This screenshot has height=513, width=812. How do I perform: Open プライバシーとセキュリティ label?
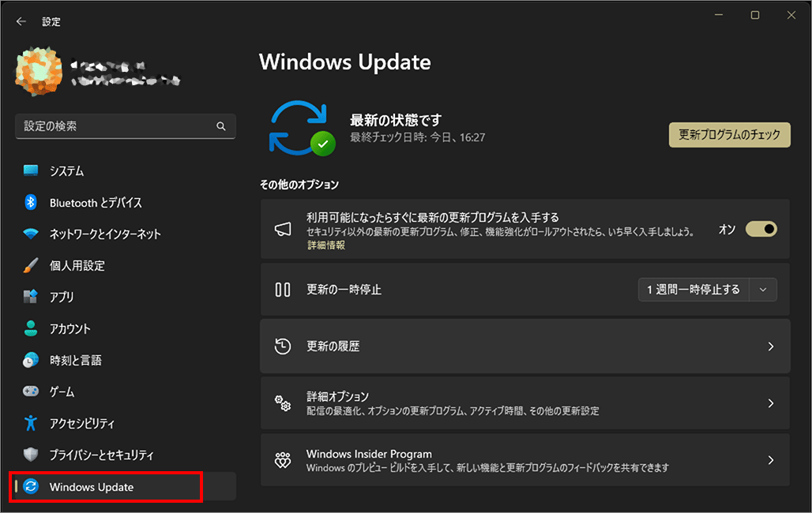pos(101,455)
